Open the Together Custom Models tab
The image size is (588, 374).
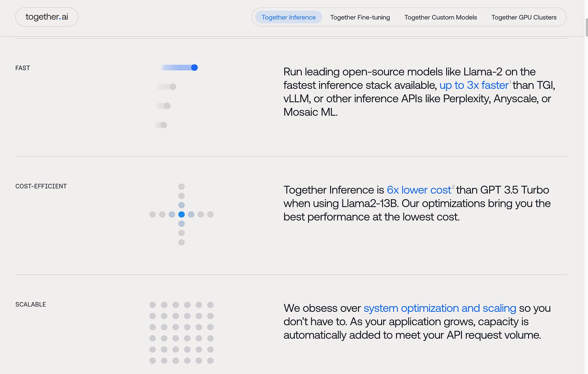click(441, 17)
